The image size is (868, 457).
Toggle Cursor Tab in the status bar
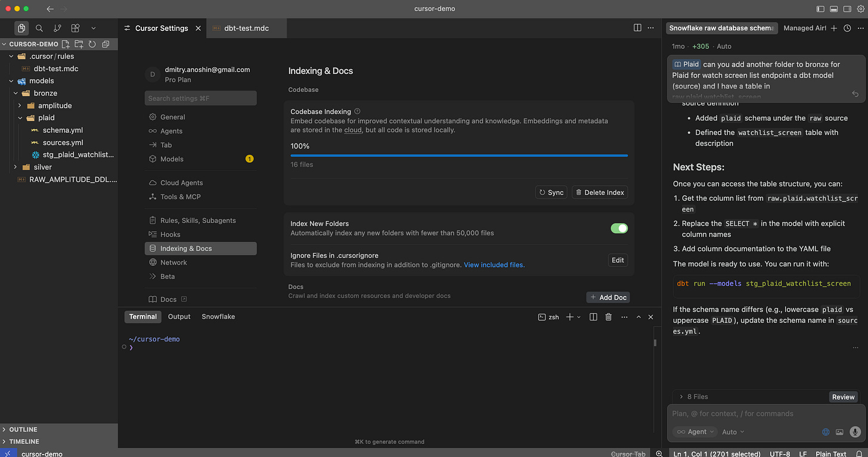(630, 454)
